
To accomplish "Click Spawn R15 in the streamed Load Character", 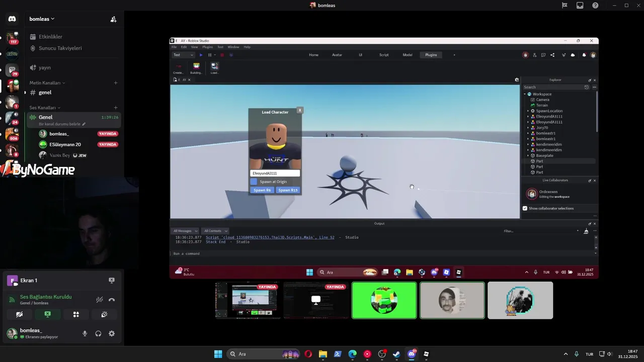I will coord(288,190).
